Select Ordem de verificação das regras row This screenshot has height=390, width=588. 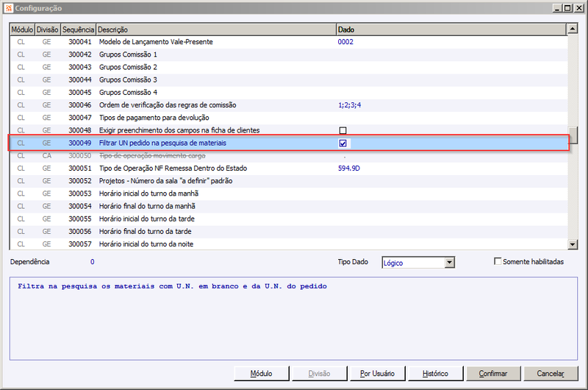pyautogui.click(x=288, y=105)
